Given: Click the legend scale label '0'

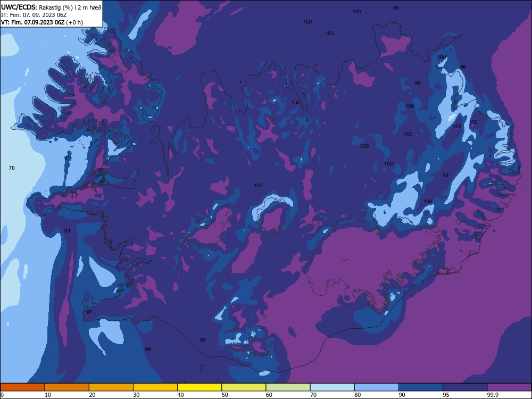Looking at the screenshot, I should coord(2,395).
